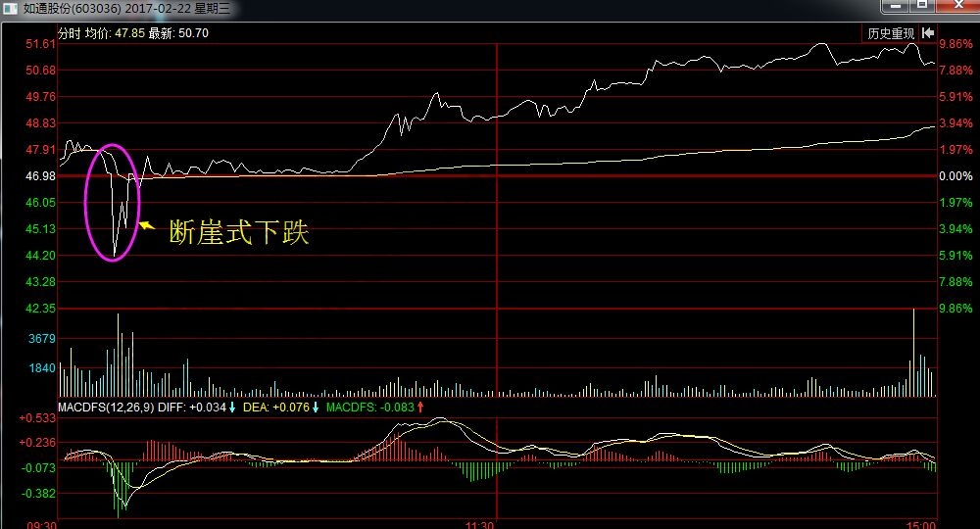
Task: Click the 历史重现 history replay button
Action: coord(890,33)
